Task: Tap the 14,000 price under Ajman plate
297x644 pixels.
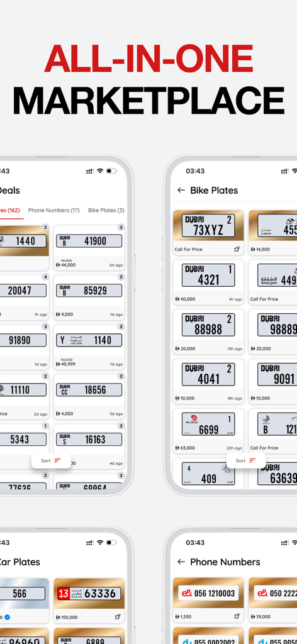Action: tap(261, 249)
